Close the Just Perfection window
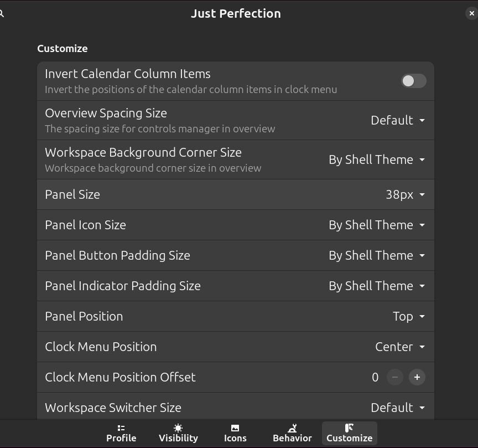 pyautogui.click(x=471, y=13)
